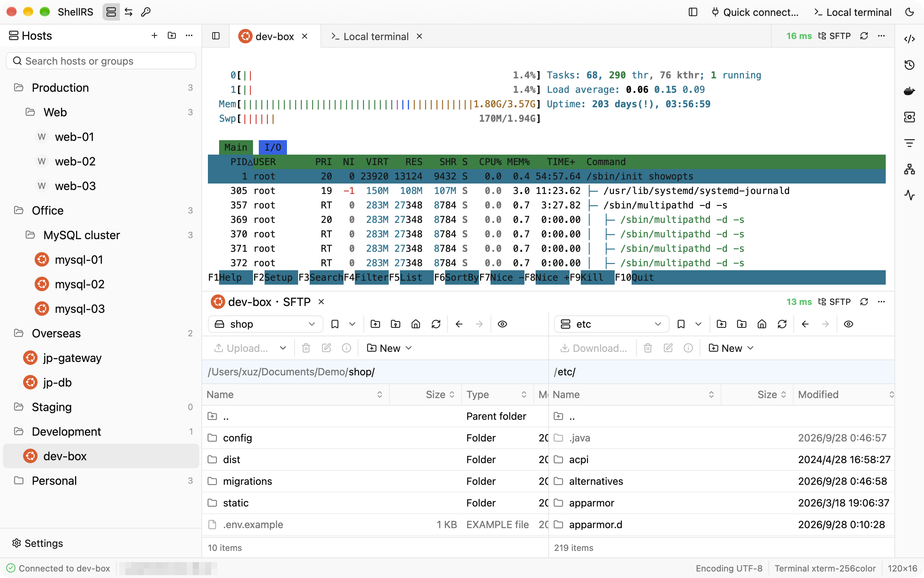The image size is (924, 578).
Task: Go back in the shop local pane
Action: click(x=459, y=324)
